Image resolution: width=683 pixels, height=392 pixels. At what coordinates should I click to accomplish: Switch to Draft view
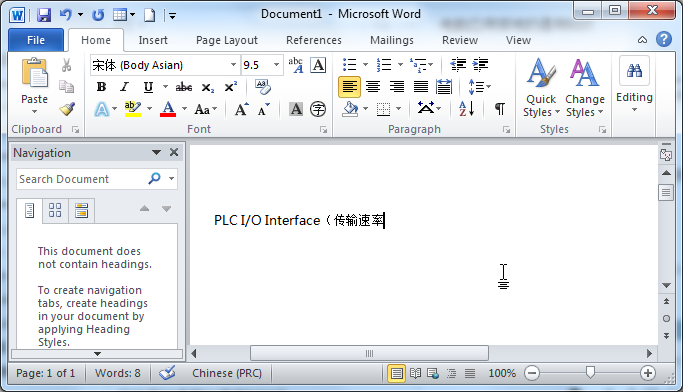[x=470, y=373]
